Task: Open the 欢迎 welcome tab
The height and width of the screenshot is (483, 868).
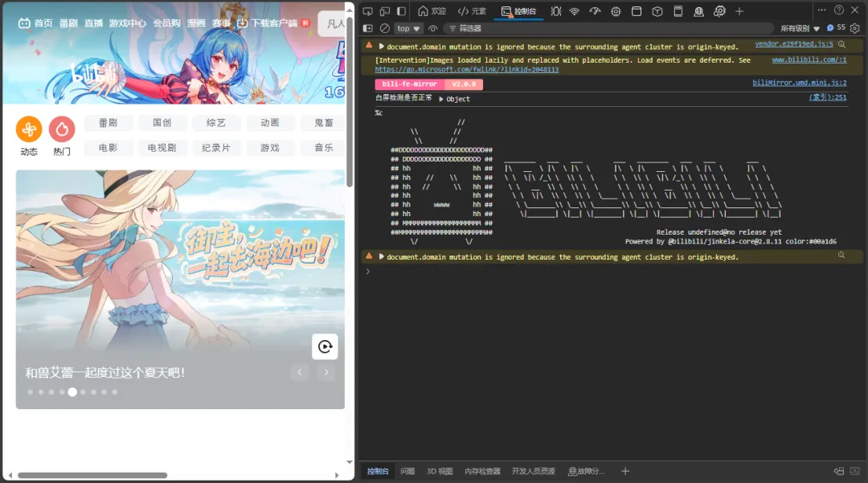Action: [x=432, y=11]
